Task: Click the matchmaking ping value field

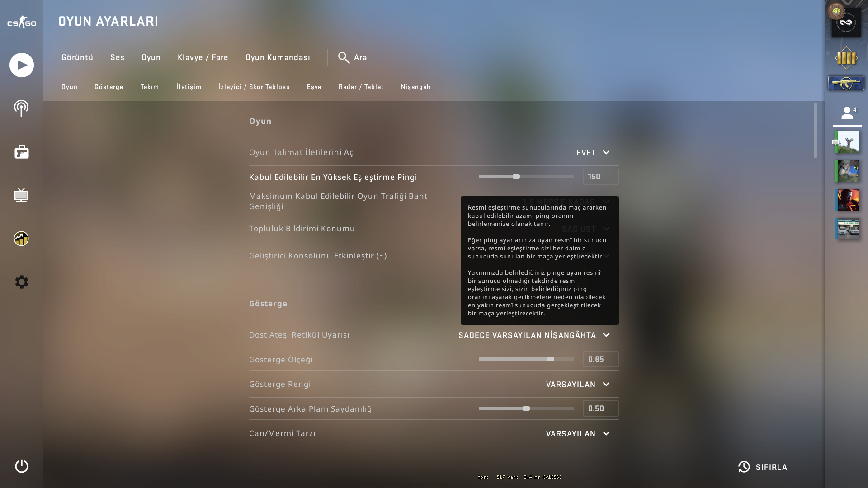Action: pyautogui.click(x=600, y=177)
